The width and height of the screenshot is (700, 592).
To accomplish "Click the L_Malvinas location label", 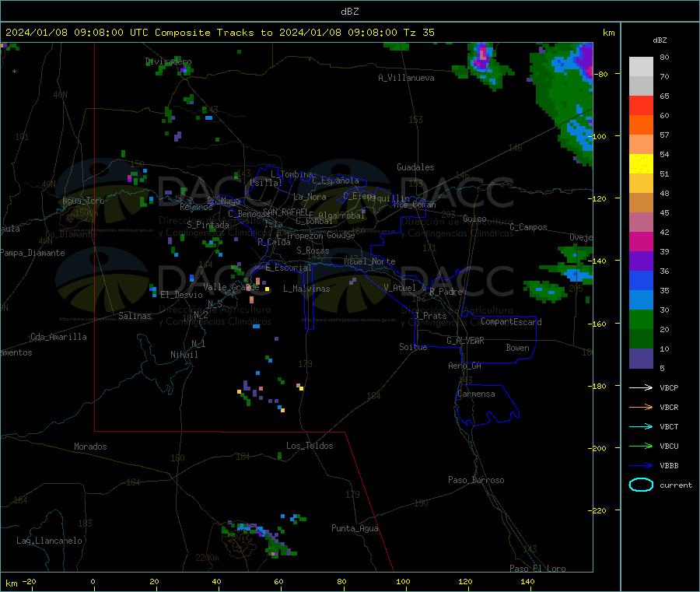I will coord(306,289).
